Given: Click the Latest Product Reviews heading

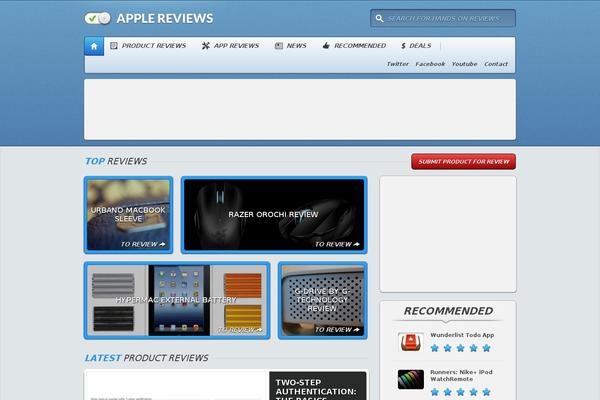Looking at the screenshot, I should pos(147,358).
